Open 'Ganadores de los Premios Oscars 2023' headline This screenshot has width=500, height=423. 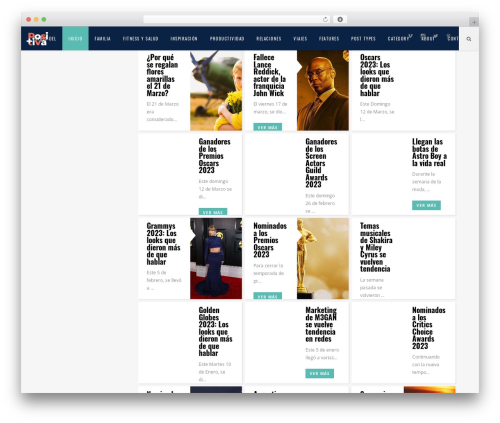pyautogui.click(x=214, y=156)
